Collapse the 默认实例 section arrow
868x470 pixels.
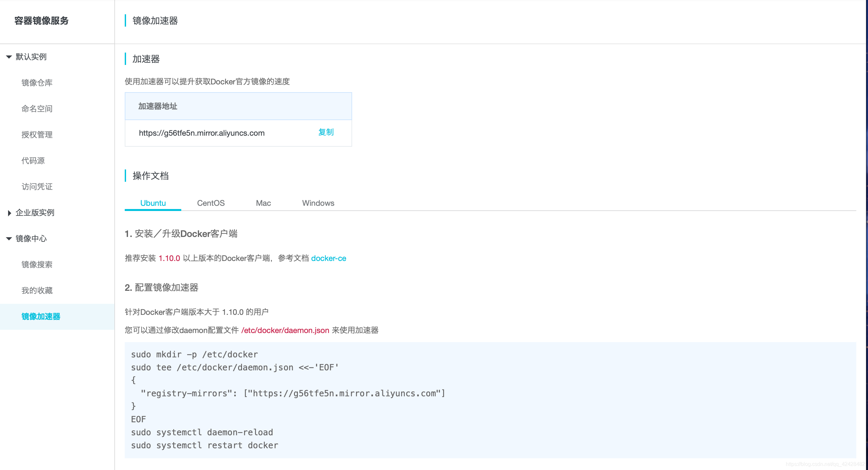[9, 57]
